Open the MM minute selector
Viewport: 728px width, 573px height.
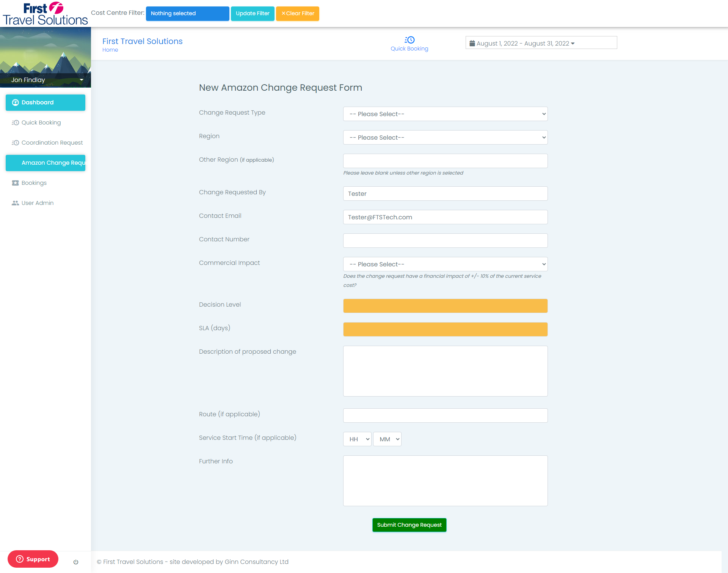(387, 439)
